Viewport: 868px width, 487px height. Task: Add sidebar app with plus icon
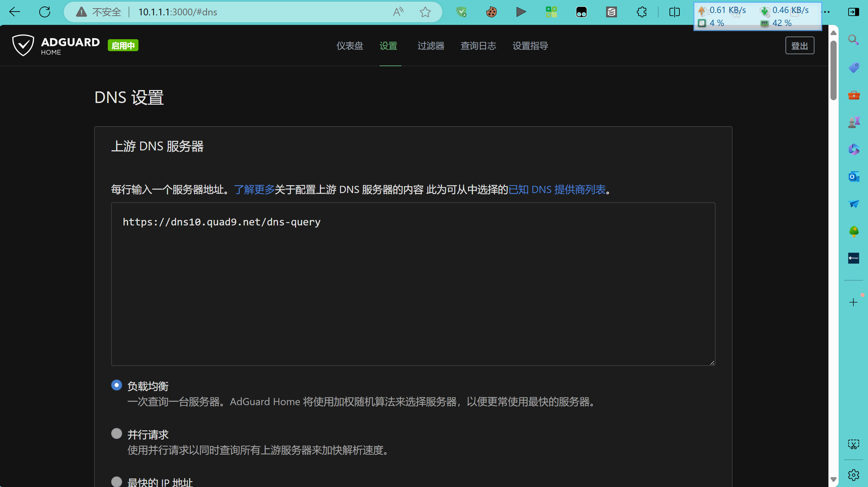point(853,302)
